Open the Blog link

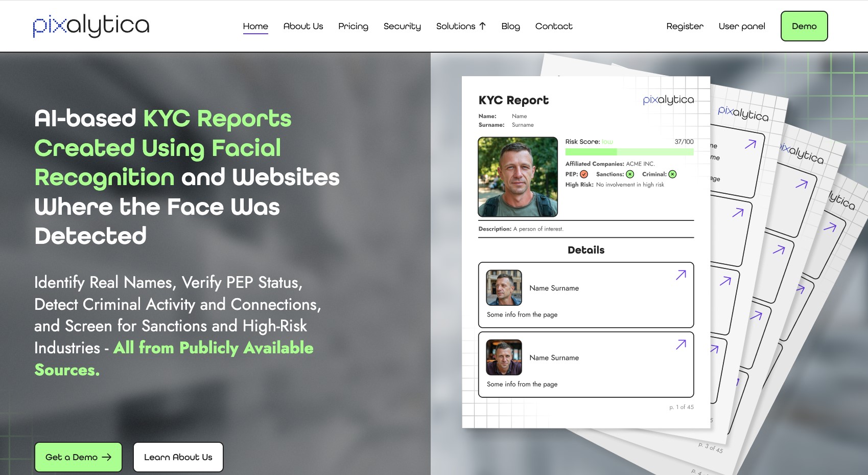(x=510, y=26)
